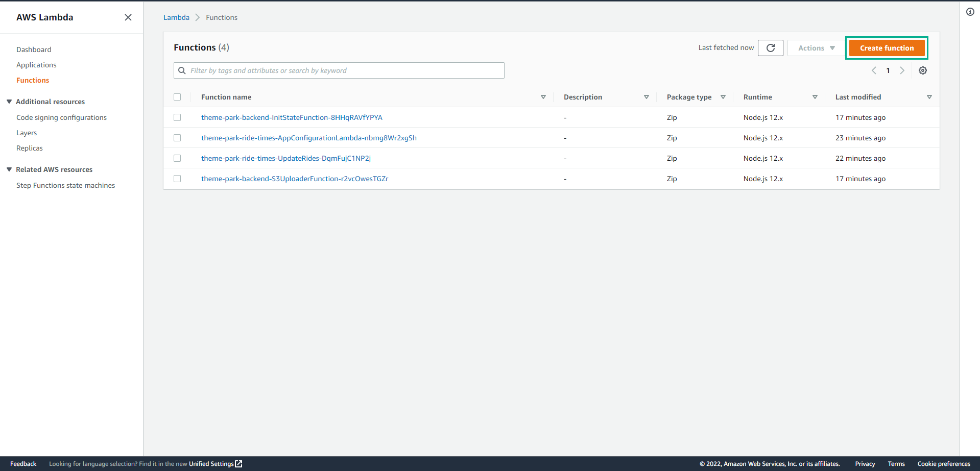Click the "Last fetched now" status text

tap(726, 47)
